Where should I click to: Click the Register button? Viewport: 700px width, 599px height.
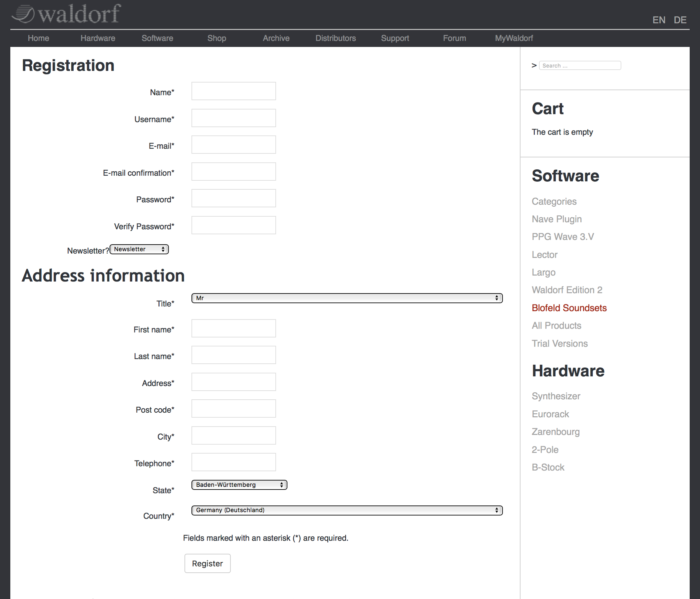coord(207,563)
